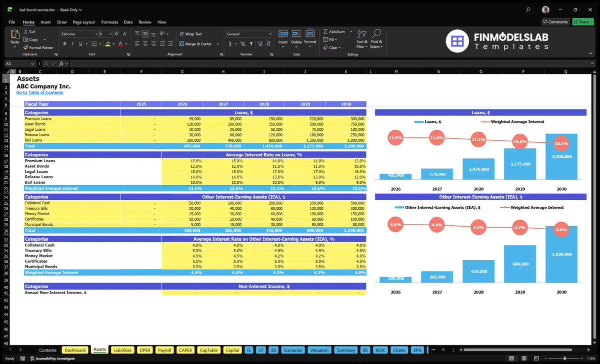Click the Paste clipboard icon
This screenshot has height=364, width=600.
point(14,35)
